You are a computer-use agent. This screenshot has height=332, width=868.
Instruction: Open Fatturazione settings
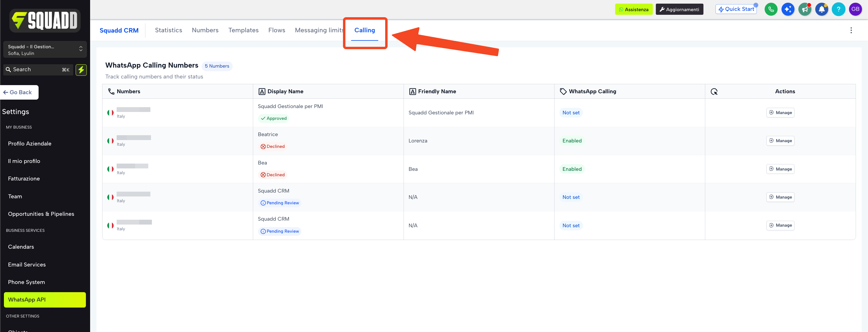[x=24, y=179]
